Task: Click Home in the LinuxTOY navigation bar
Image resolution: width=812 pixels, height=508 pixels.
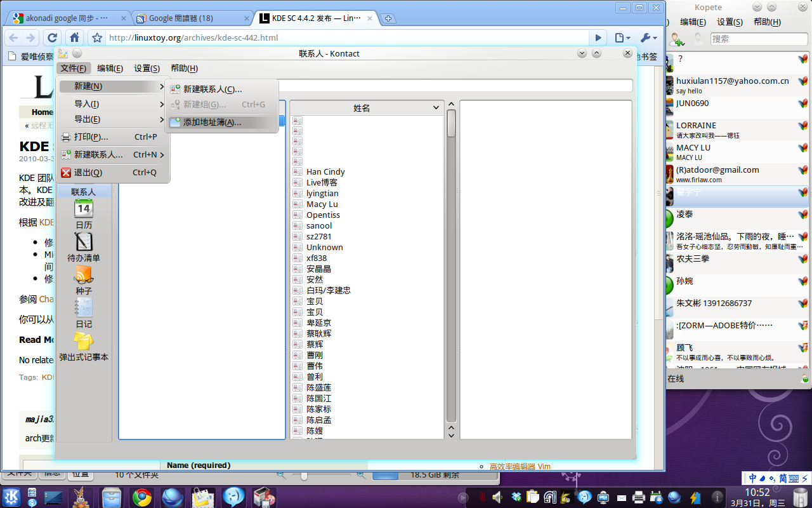Action: [43, 112]
